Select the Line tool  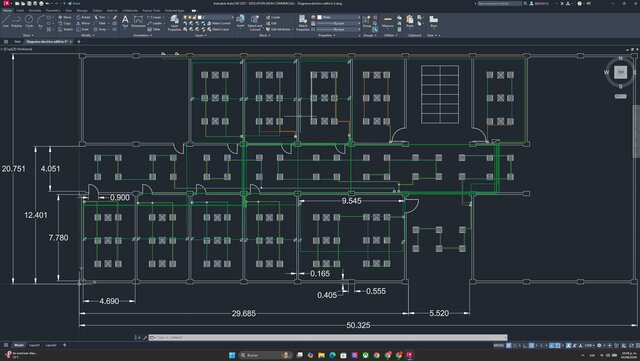[x=6, y=21]
